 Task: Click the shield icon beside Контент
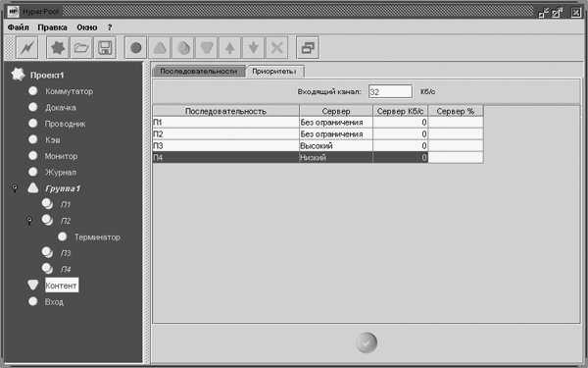pos(33,285)
